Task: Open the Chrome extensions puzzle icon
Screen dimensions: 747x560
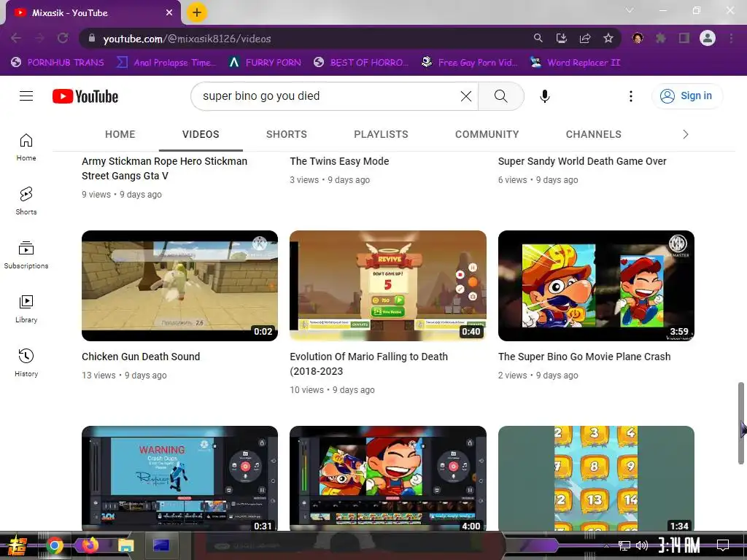Action: [x=661, y=38]
